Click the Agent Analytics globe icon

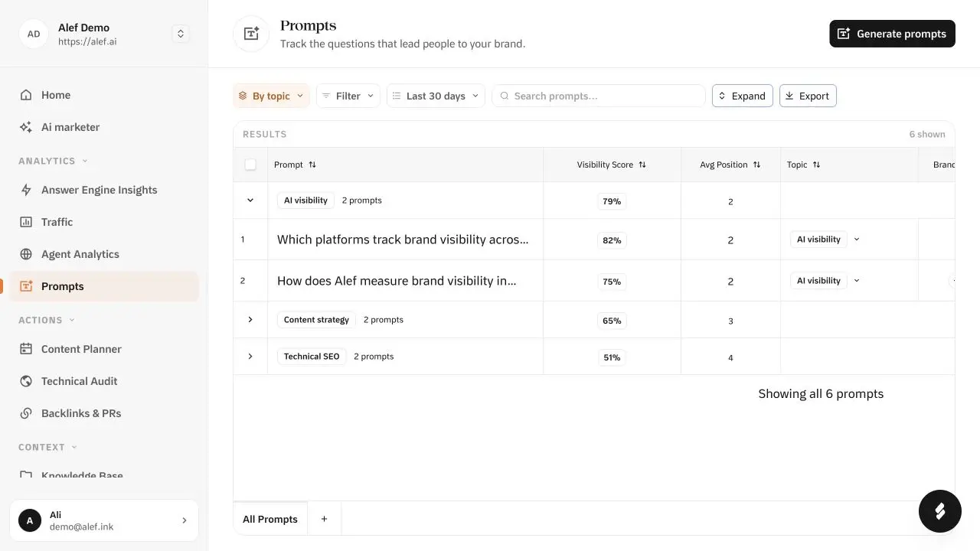pyautogui.click(x=26, y=254)
